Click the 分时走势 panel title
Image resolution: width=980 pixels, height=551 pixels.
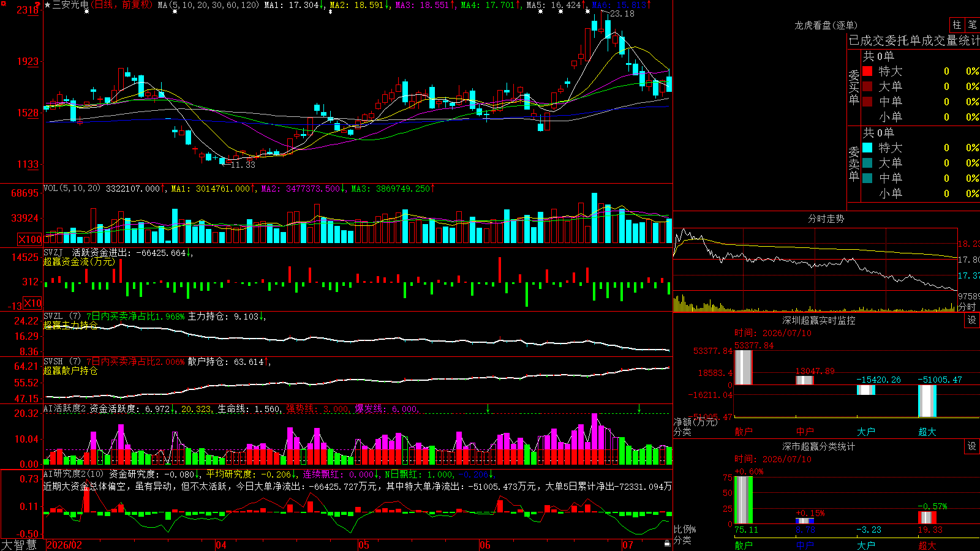point(826,219)
